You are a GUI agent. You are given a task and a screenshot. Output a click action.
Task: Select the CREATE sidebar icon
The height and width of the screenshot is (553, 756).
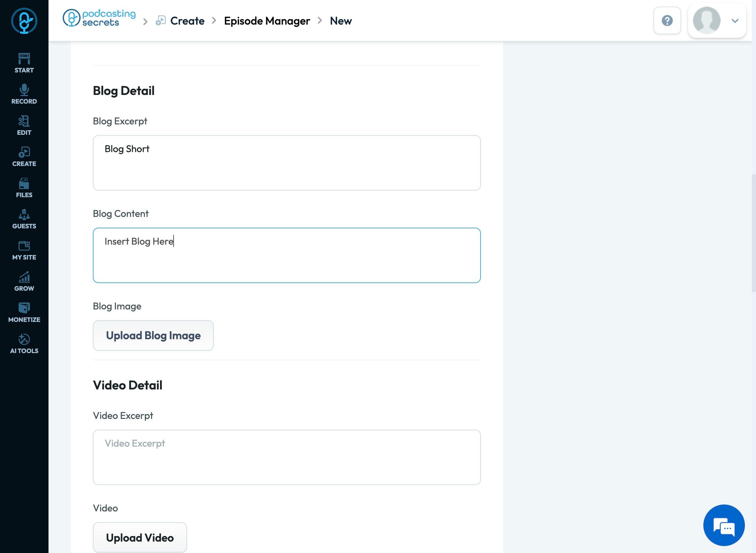pyautogui.click(x=24, y=157)
